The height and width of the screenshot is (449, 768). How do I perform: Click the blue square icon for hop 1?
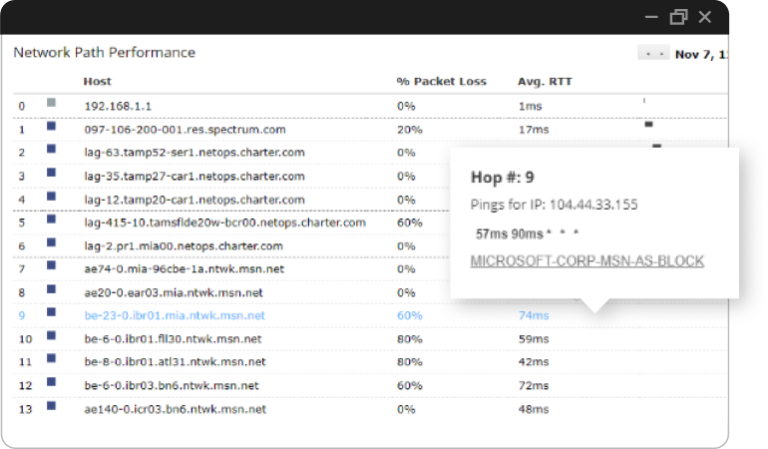pos(52,126)
